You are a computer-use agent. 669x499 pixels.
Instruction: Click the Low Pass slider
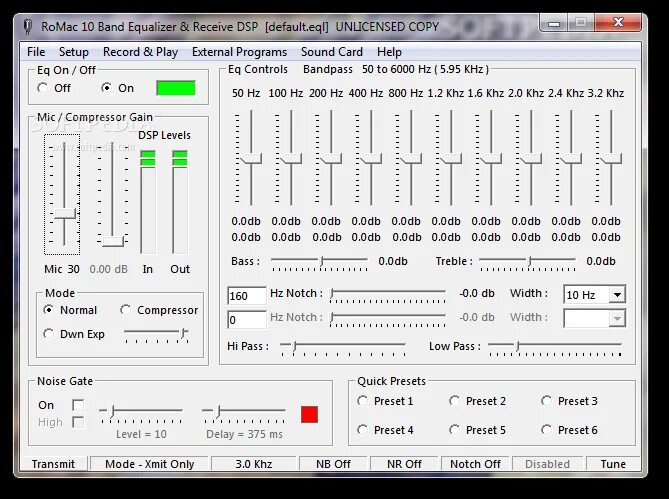point(555,348)
